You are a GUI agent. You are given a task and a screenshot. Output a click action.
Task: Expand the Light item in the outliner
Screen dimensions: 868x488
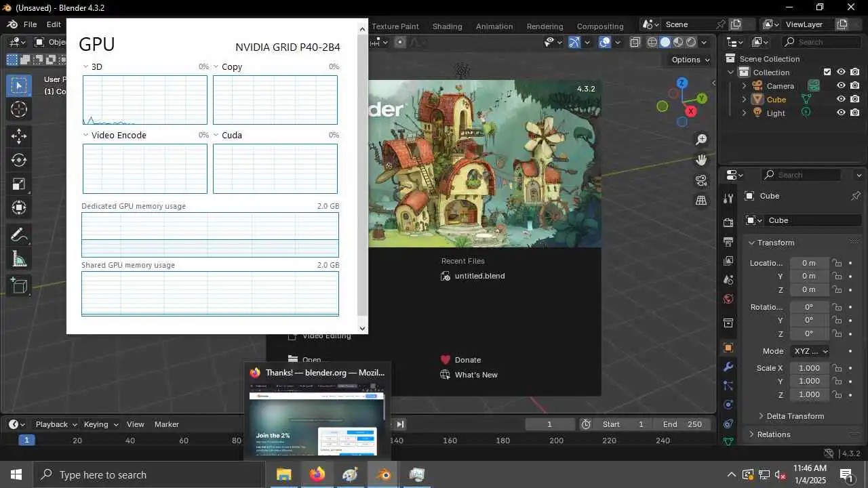coord(744,113)
